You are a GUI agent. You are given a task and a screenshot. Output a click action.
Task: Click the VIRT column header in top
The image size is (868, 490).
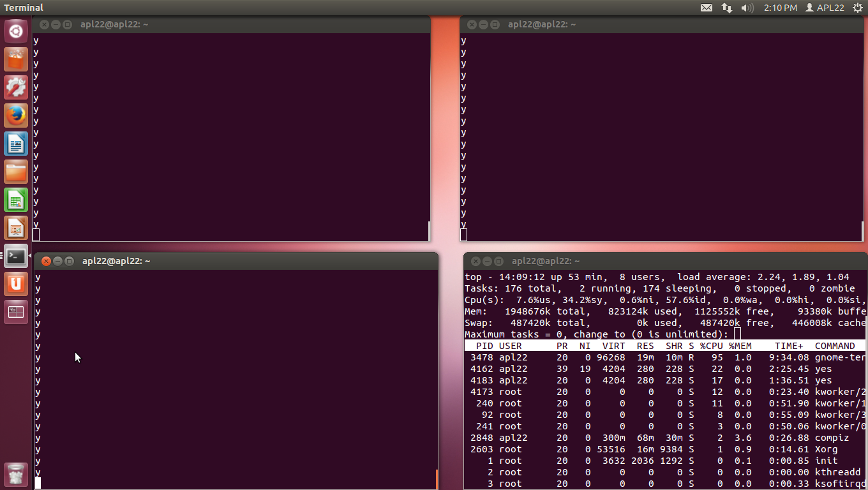(614, 346)
